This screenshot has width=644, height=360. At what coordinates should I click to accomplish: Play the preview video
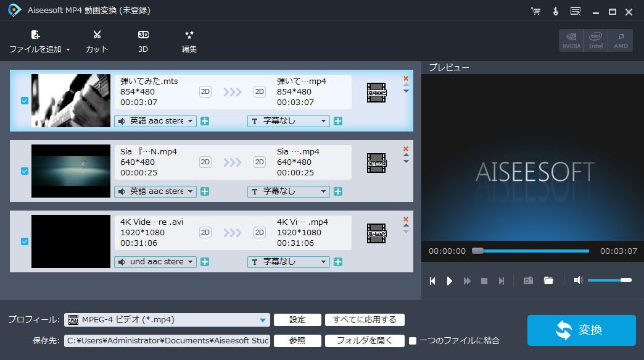[449, 281]
